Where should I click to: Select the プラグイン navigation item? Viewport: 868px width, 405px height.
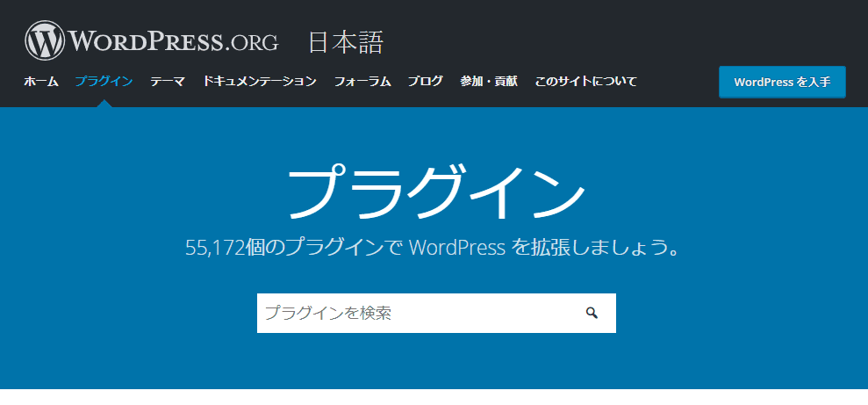click(104, 82)
